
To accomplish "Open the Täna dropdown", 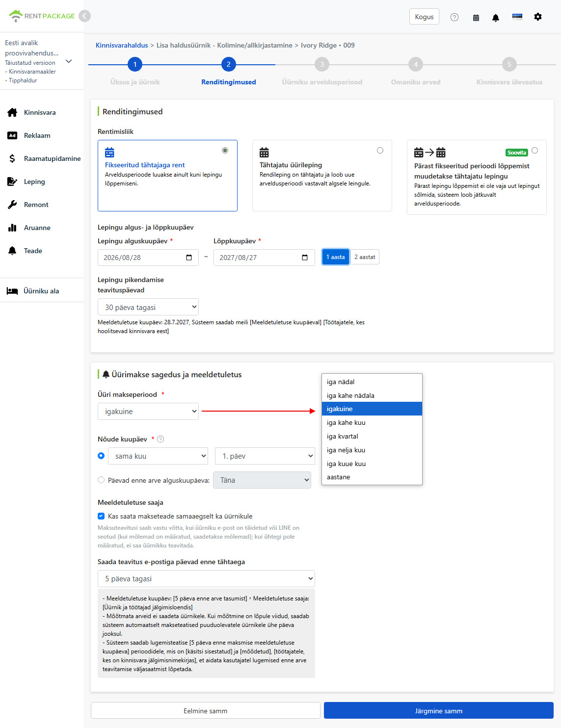I will (262, 480).
